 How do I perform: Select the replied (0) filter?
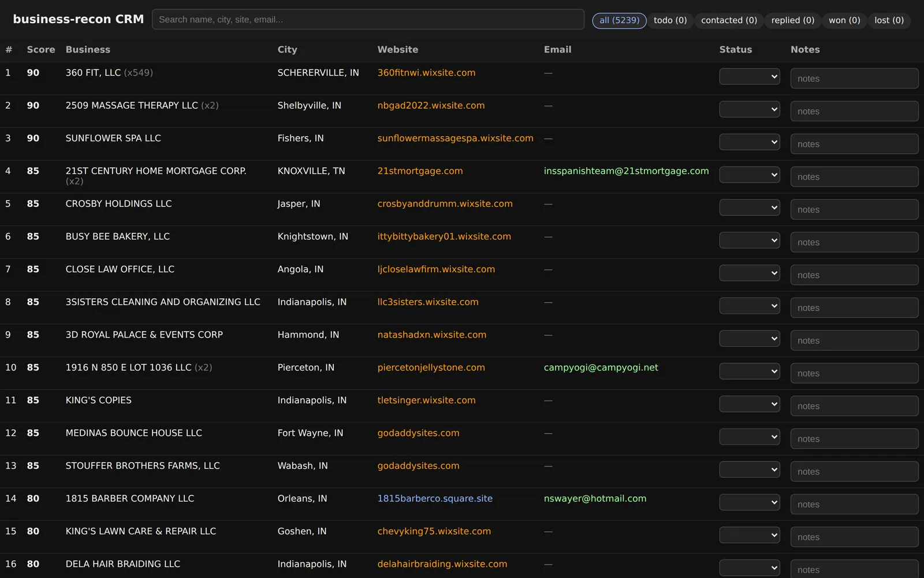coord(793,20)
